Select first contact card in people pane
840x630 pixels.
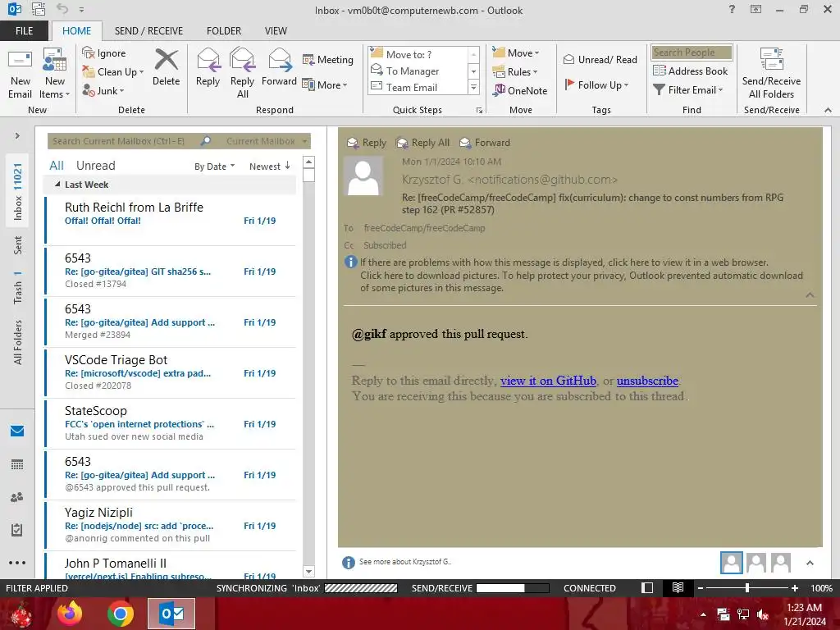731,563
